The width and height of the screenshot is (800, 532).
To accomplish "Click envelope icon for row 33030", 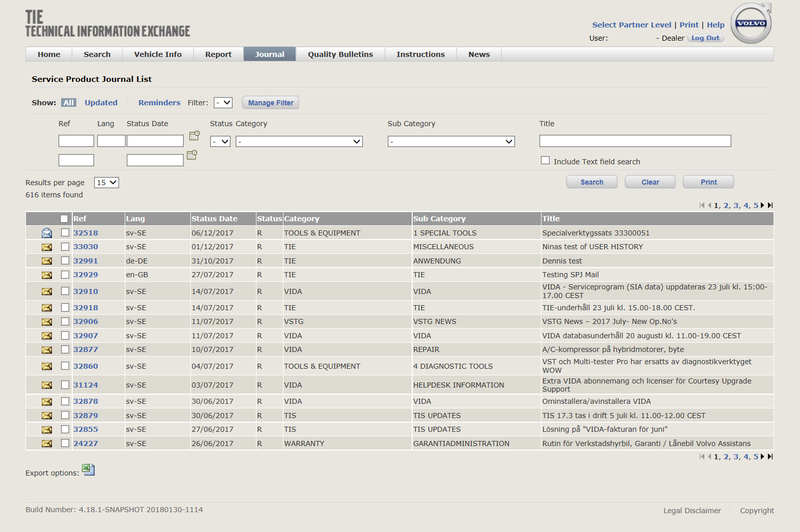I will pos(47,247).
